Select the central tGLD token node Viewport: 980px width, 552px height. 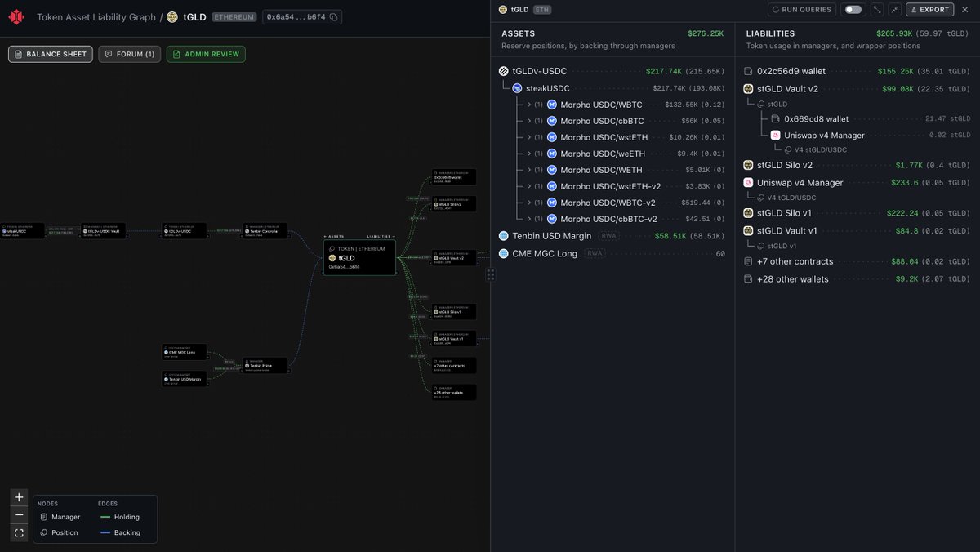(359, 257)
